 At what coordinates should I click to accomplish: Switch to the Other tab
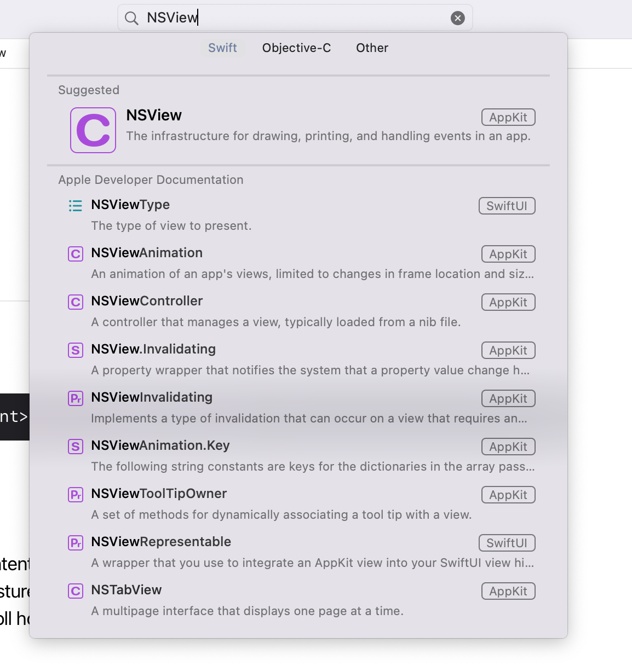[x=372, y=48]
